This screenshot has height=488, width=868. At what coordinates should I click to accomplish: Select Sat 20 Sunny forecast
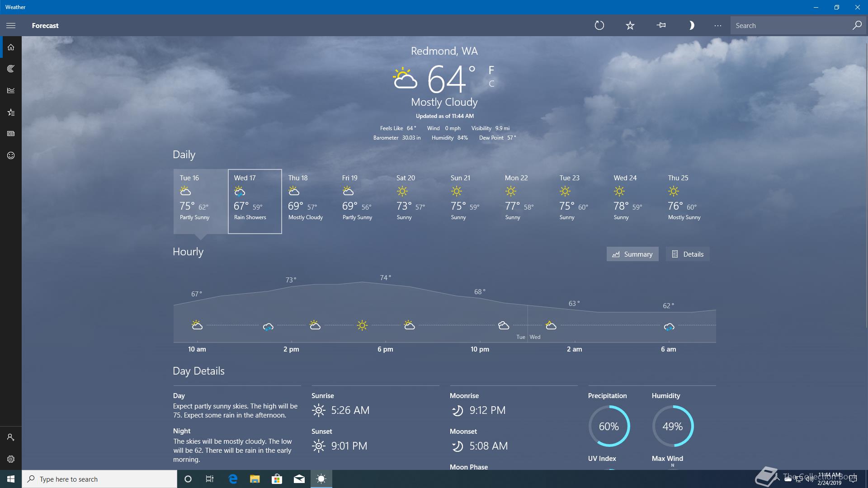(x=418, y=202)
